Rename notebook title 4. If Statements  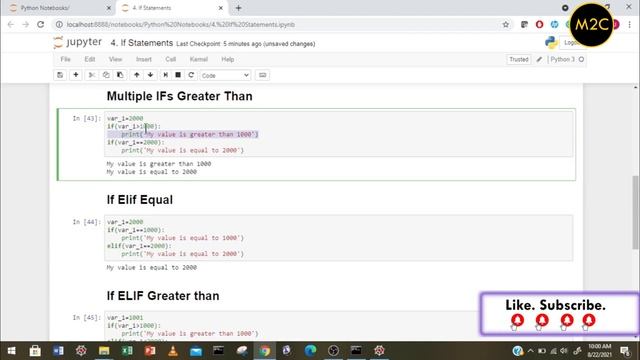(142, 43)
